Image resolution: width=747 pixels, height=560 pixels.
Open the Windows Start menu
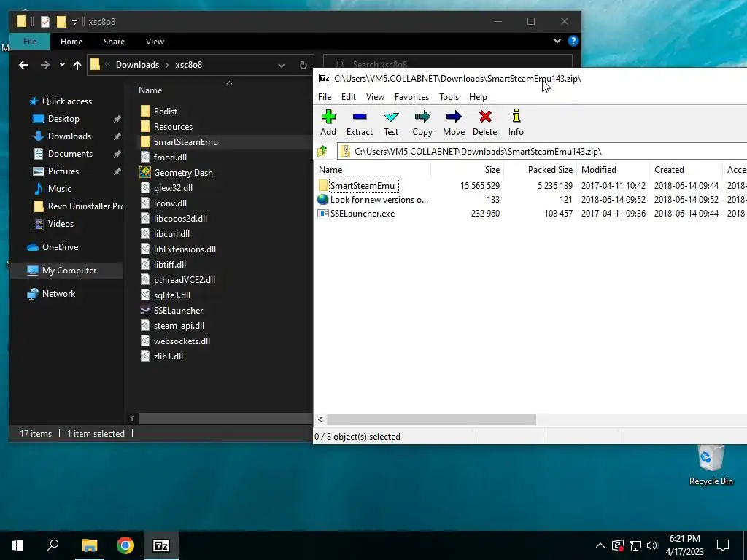(x=18, y=545)
